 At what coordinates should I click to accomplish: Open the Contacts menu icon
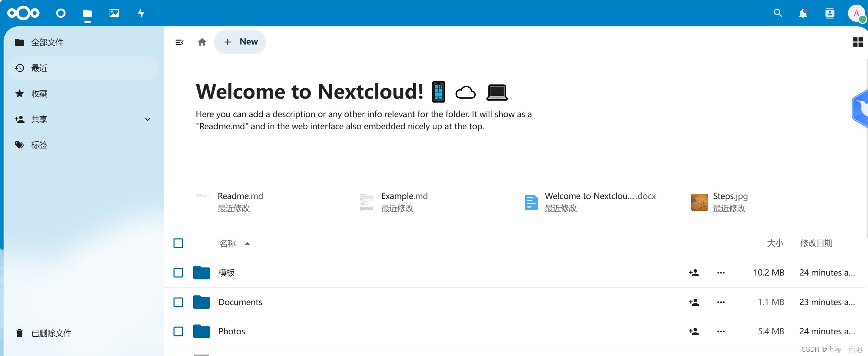click(x=830, y=13)
